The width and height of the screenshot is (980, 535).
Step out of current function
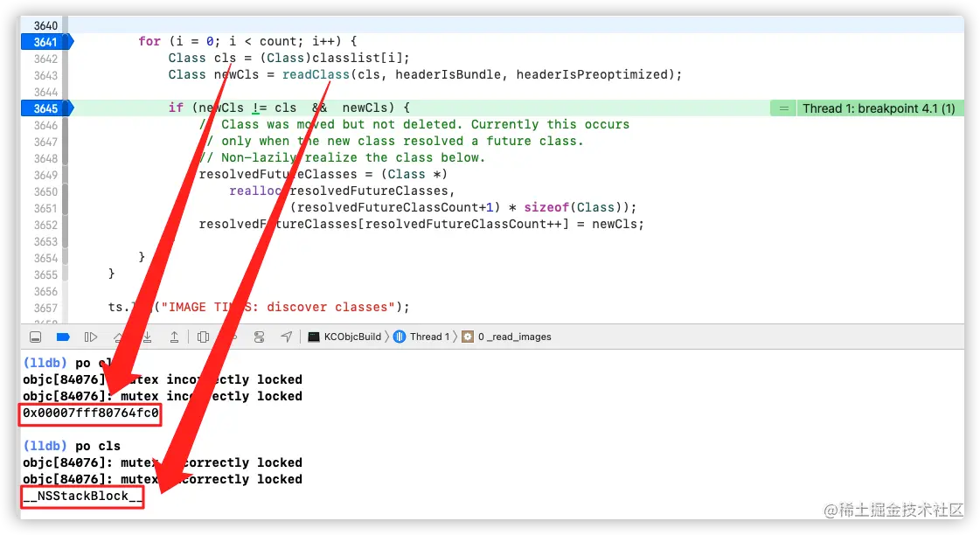(x=174, y=337)
